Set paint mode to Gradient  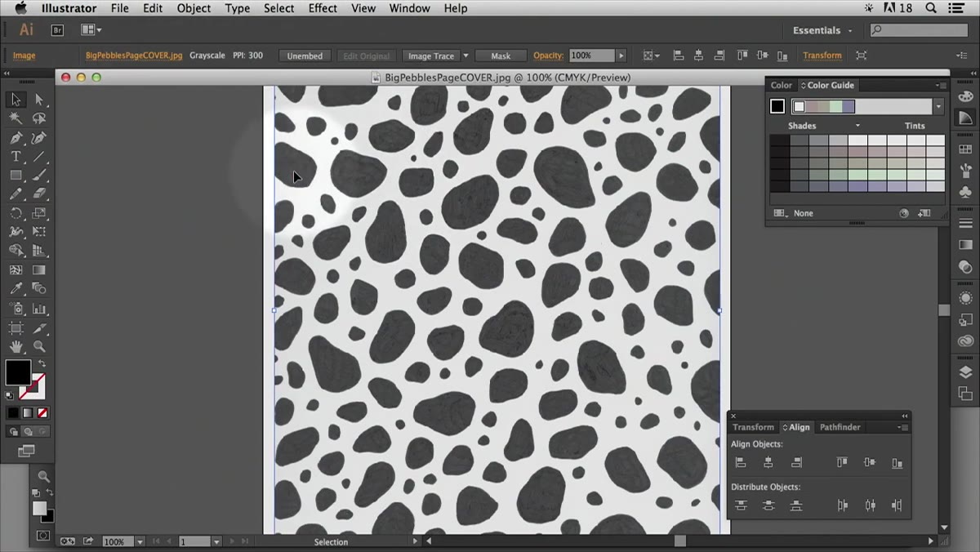[x=28, y=413]
